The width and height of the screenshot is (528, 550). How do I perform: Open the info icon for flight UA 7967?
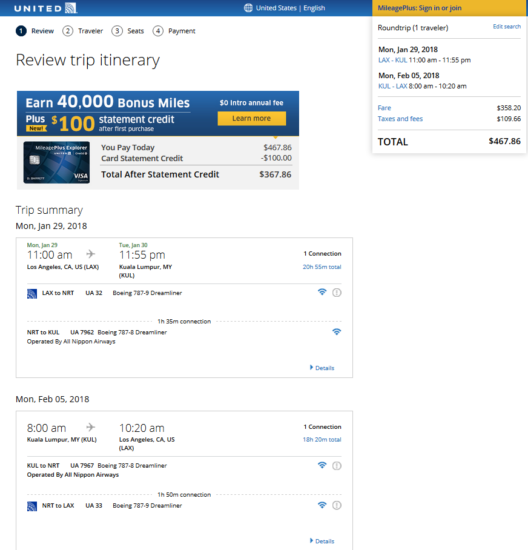click(337, 466)
